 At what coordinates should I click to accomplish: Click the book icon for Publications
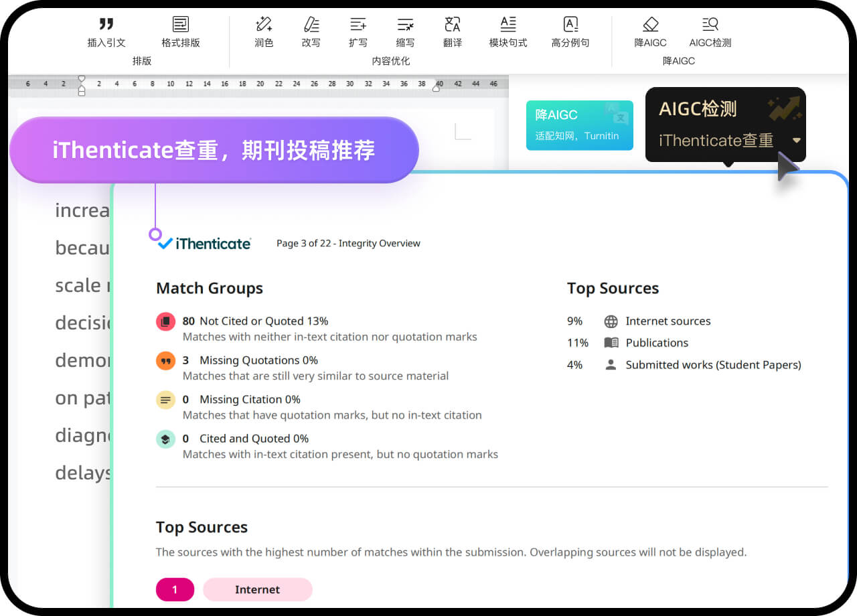click(x=611, y=343)
